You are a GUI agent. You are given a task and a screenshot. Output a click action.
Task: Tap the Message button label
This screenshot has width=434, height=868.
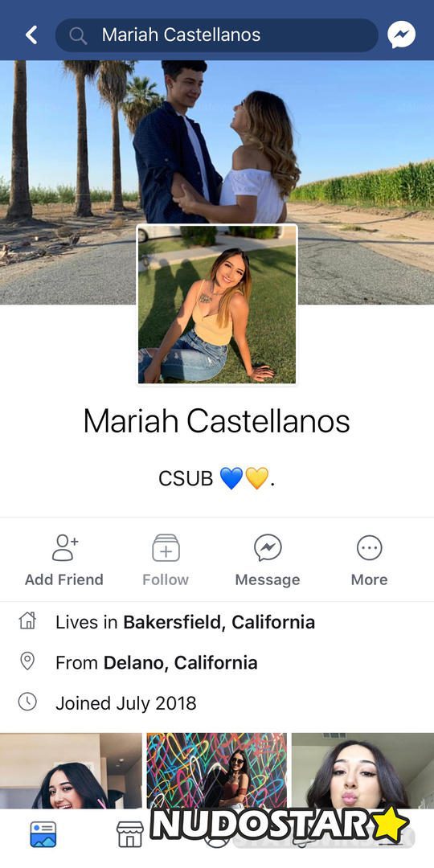coord(268,579)
